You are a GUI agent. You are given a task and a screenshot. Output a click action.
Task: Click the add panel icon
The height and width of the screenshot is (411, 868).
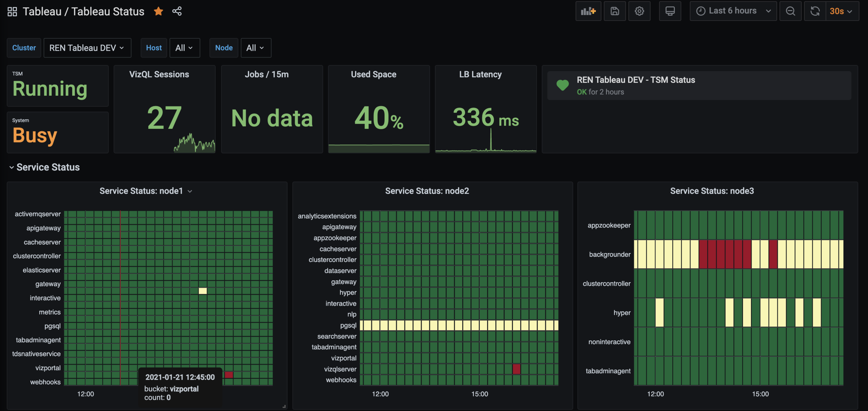(588, 11)
